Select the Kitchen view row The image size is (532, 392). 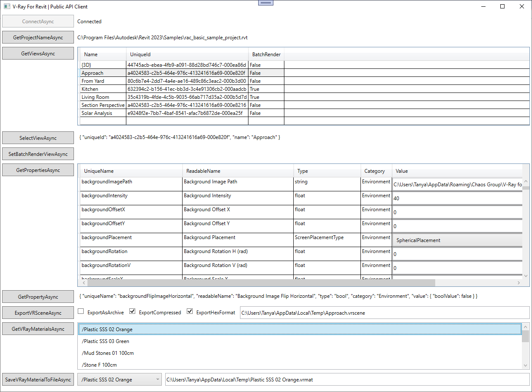click(304, 89)
